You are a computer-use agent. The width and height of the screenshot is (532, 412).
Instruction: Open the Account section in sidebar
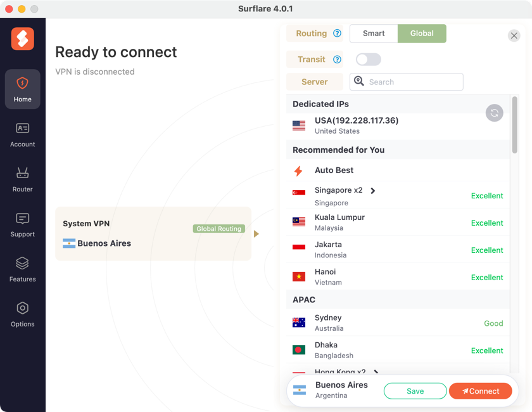(22, 134)
